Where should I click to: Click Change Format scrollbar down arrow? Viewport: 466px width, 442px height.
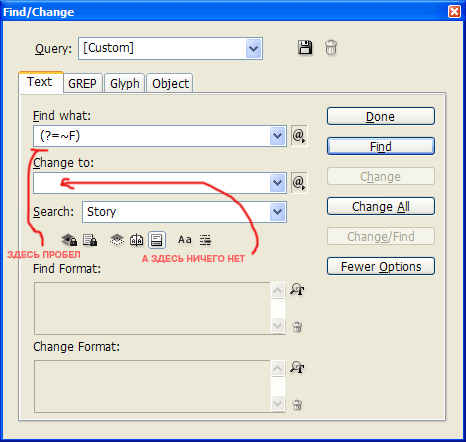pyautogui.click(x=278, y=403)
